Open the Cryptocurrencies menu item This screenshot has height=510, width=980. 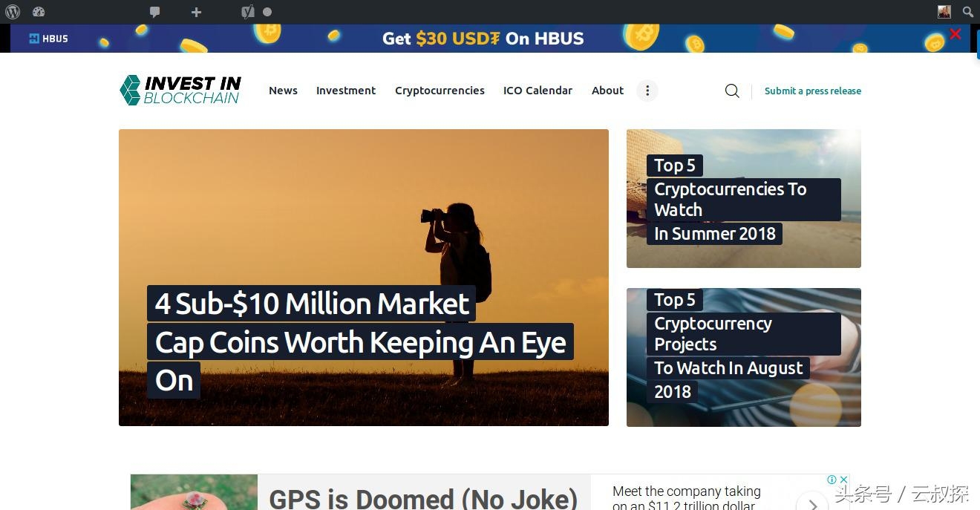[x=440, y=91]
